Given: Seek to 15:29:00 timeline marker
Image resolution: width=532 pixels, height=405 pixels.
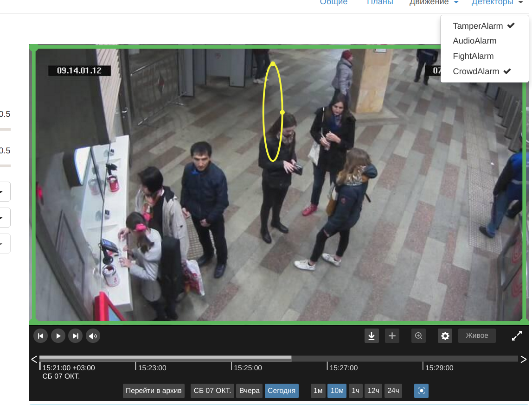Looking at the screenshot, I should pyautogui.click(x=439, y=368).
